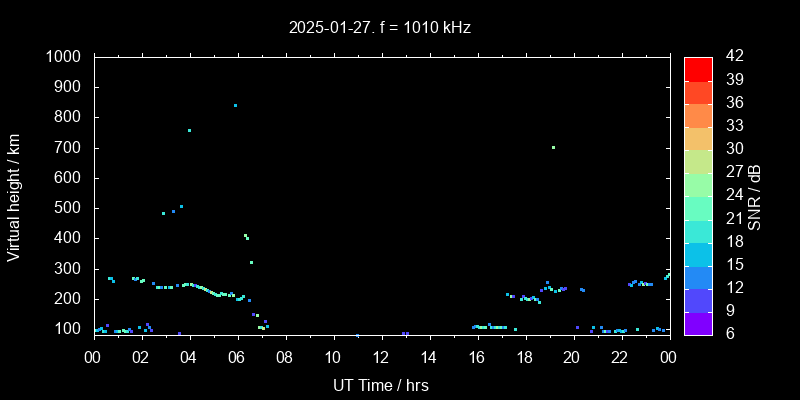Image resolution: width=800 pixels, height=400 pixels.
Task: Click the "SNR / dB" colorbar label
Action: 755,196
